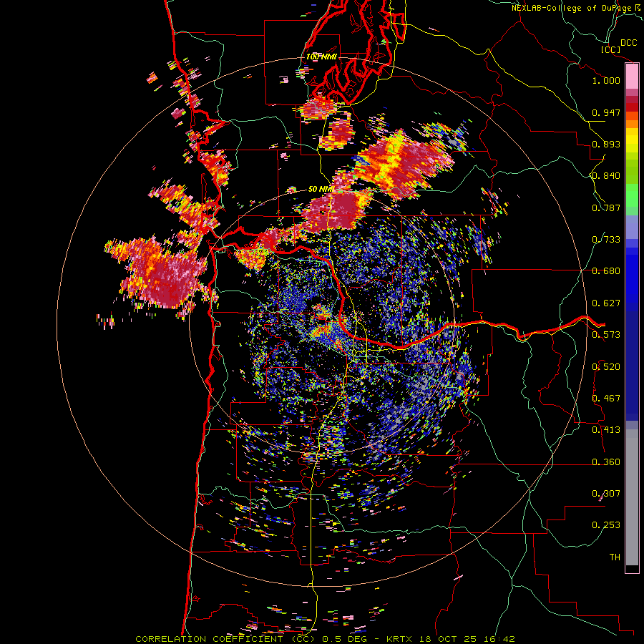
Task: Pick the orange swatch in the color bar
Action: 632,124
